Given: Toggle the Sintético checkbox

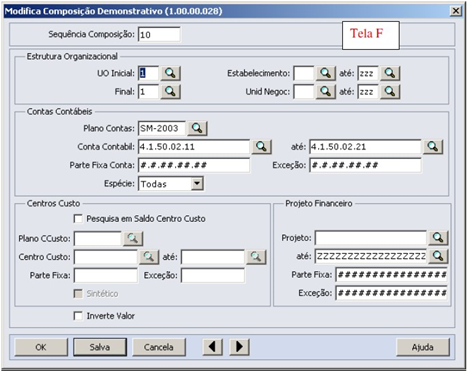Looking at the screenshot, I should [x=78, y=294].
